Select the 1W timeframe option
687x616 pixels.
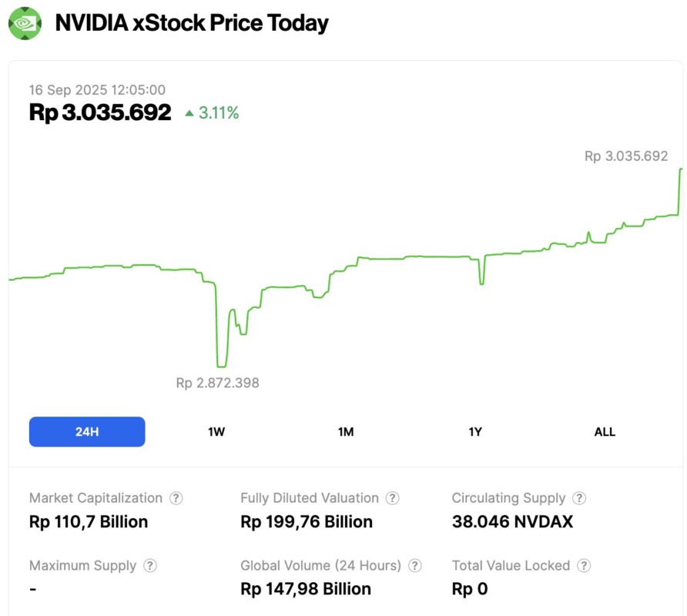tap(216, 432)
